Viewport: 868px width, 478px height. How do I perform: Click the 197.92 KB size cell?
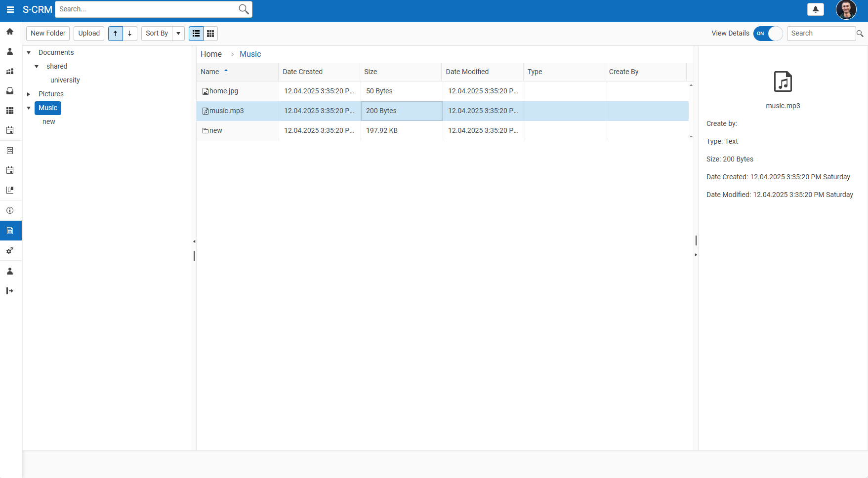point(402,130)
